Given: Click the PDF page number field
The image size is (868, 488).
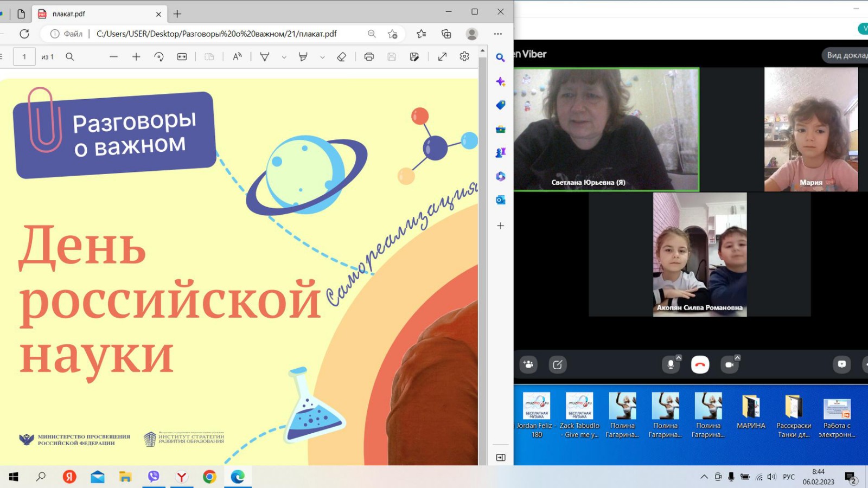Looking at the screenshot, I should click(x=24, y=56).
